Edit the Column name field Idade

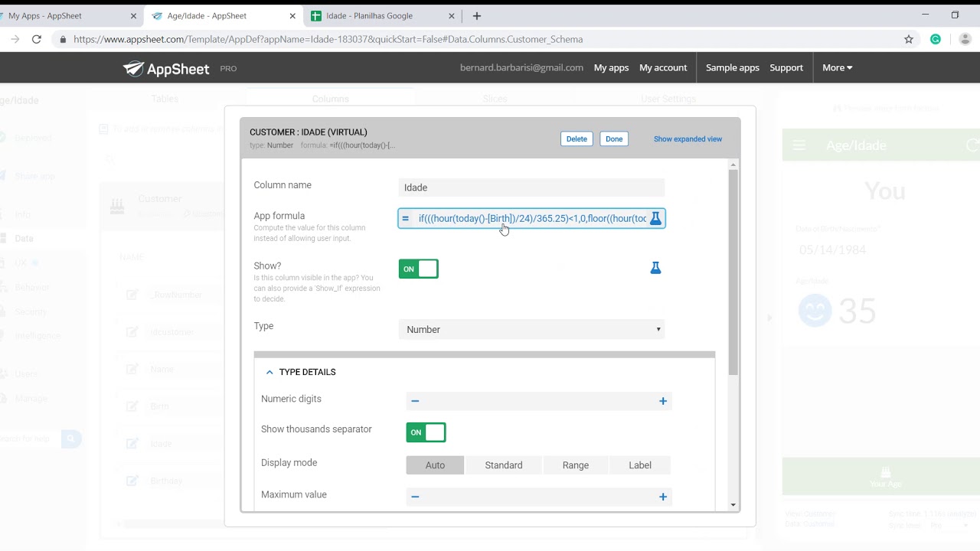coord(531,187)
